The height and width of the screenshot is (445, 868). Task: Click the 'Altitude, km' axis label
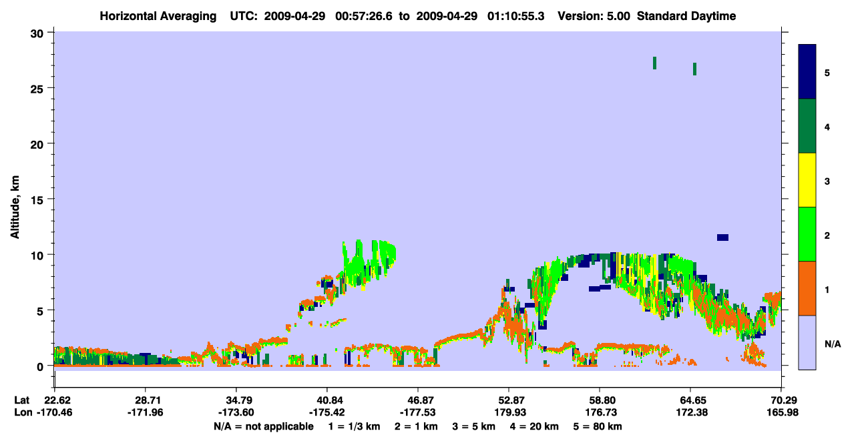click(x=15, y=207)
